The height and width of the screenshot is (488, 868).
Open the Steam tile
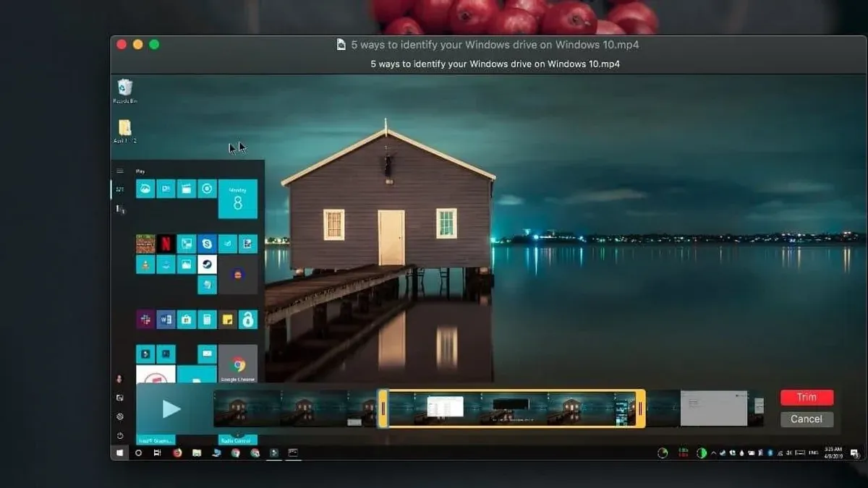point(208,265)
